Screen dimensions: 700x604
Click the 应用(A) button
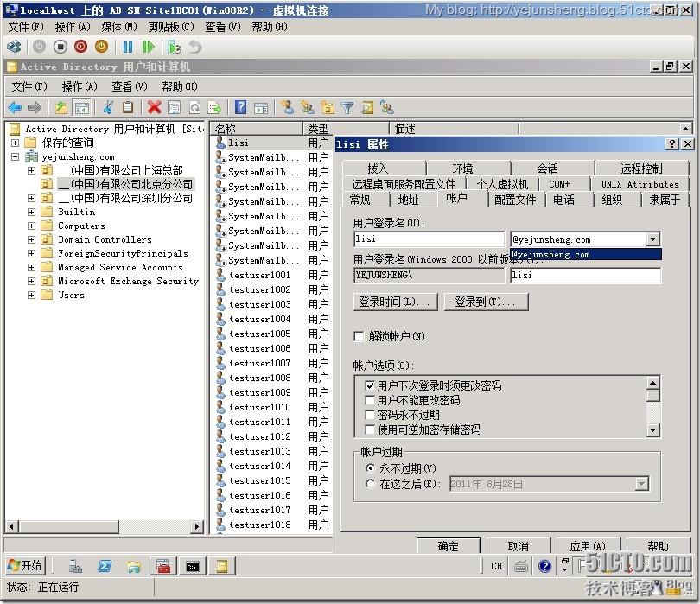point(588,545)
